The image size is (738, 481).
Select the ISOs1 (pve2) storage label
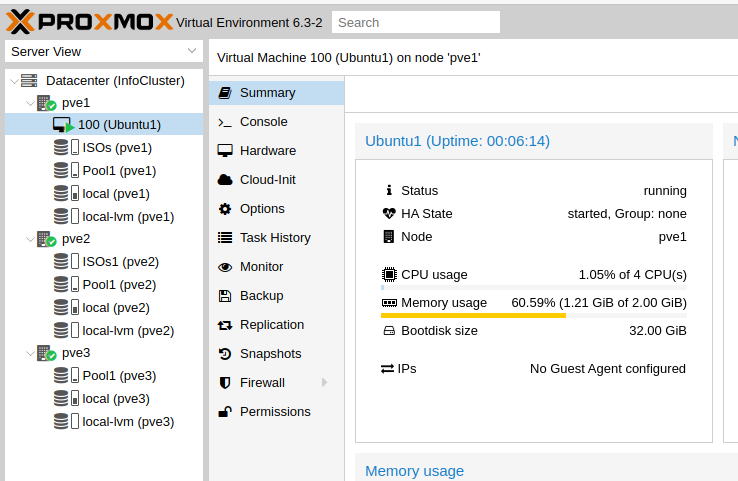coord(120,262)
